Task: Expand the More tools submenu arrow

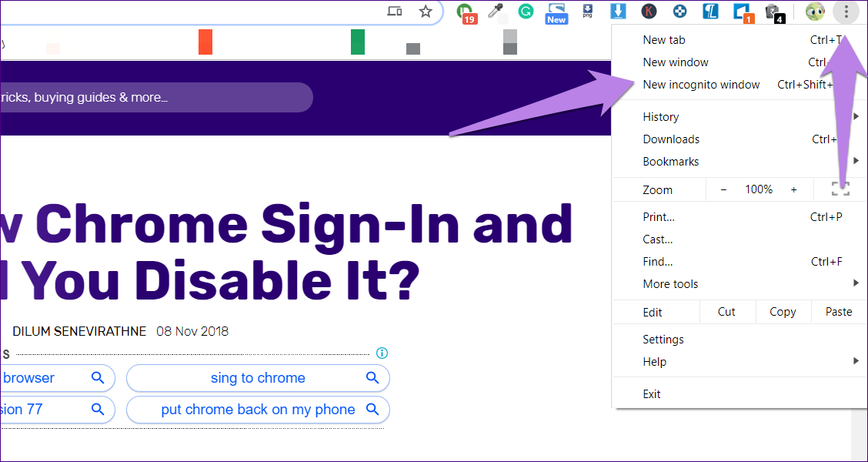Action: tap(856, 283)
